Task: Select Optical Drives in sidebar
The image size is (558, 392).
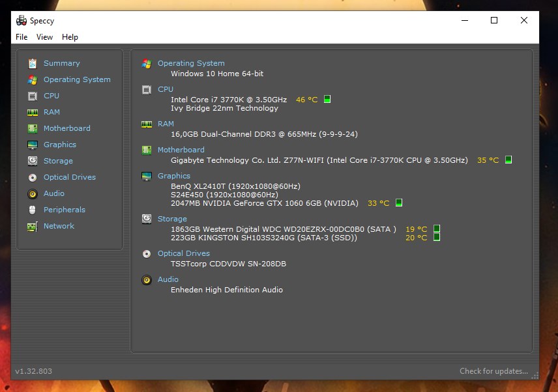Action: point(70,177)
